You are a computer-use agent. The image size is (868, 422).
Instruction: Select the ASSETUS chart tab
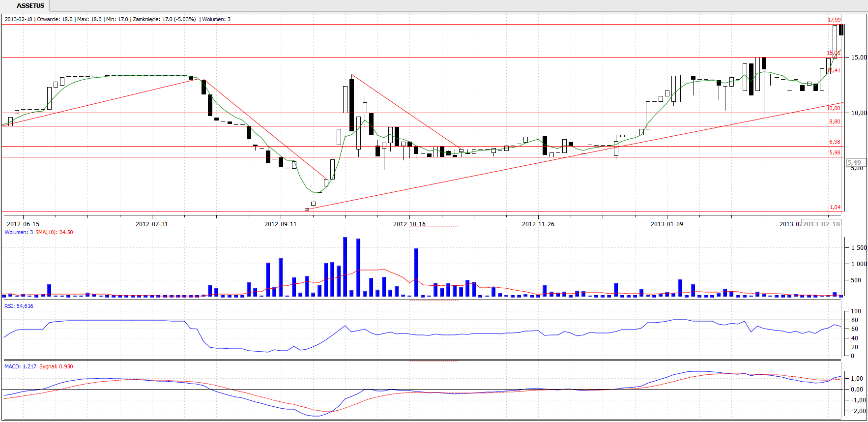pos(30,6)
